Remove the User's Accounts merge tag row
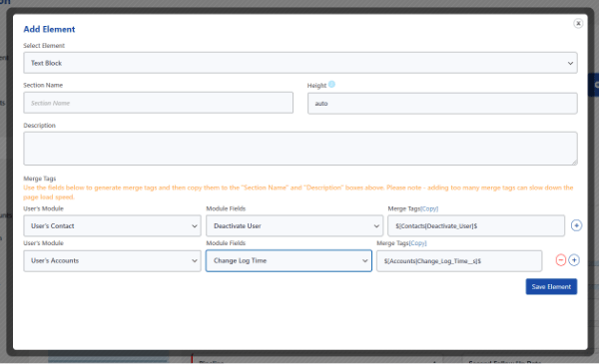This screenshot has width=599, height=364. (560, 260)
